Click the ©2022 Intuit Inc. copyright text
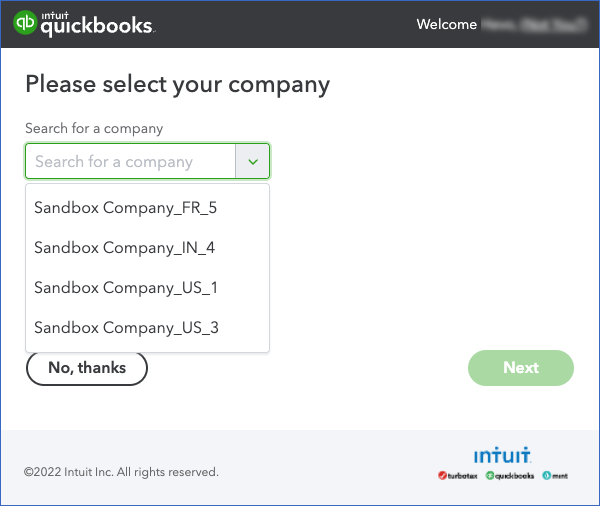 tap(121, 472)
